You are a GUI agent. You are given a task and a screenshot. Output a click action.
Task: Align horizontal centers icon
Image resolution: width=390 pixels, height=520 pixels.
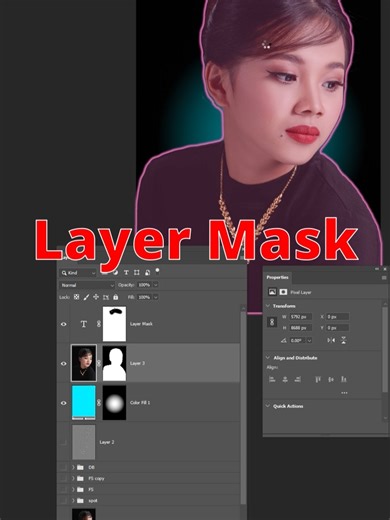click(285, 379)
